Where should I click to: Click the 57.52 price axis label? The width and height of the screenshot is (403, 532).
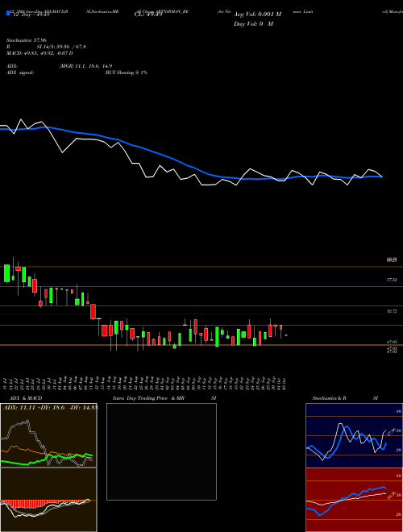(x=392, y=280)
